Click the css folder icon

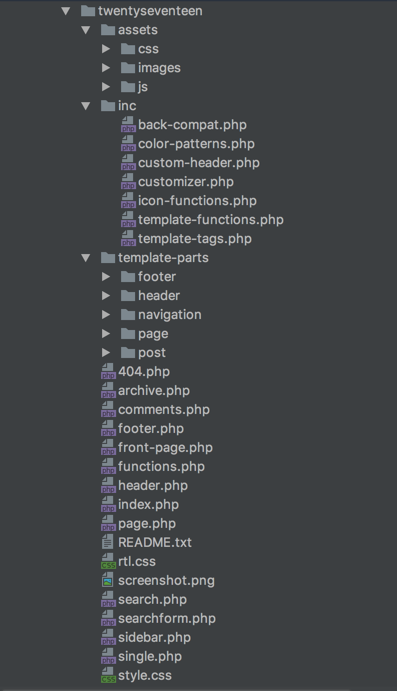(128, 49)
